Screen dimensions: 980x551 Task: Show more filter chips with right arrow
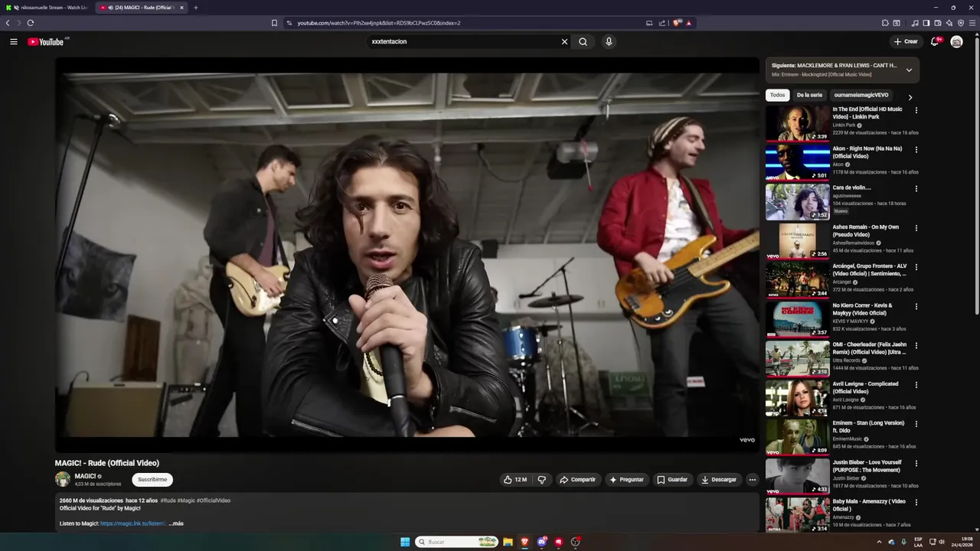pyautogui.click(x=910, y=97)
